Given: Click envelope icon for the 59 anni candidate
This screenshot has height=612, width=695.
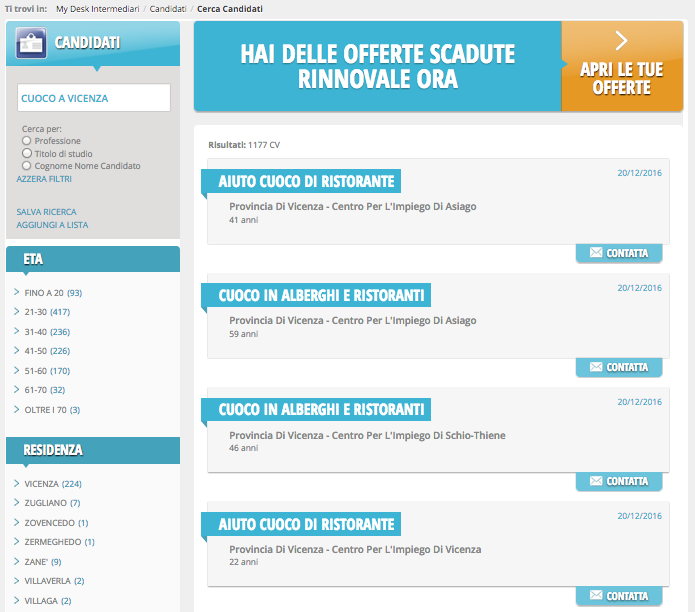Looking at the screenshot, I should (596, 367).
